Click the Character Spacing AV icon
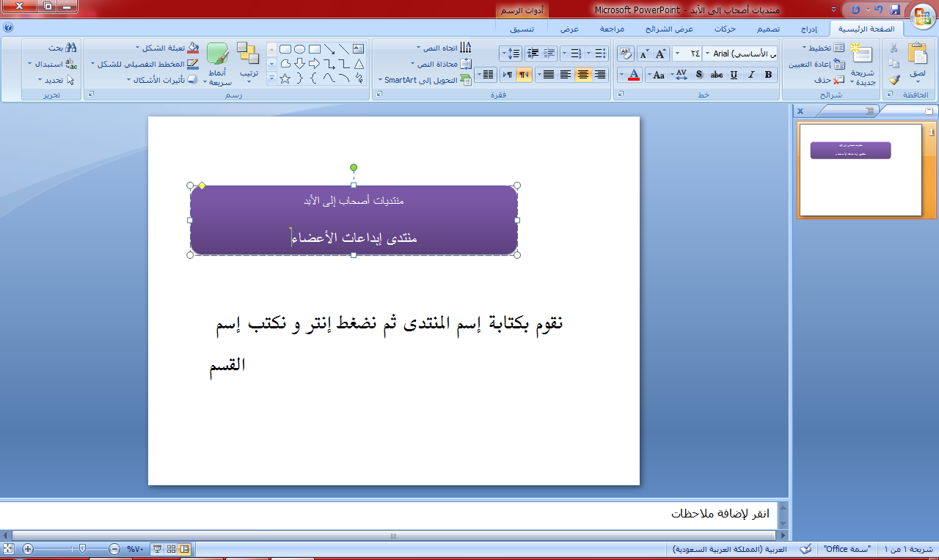Screen dimensions: 939x560 (x=681, y=74)
